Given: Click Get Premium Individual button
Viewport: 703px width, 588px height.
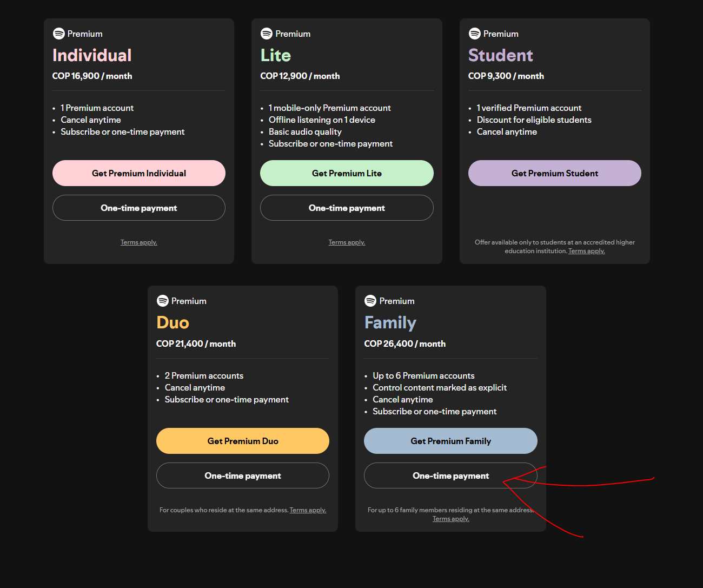Looking at the screenshot, I should pos(139,173).
